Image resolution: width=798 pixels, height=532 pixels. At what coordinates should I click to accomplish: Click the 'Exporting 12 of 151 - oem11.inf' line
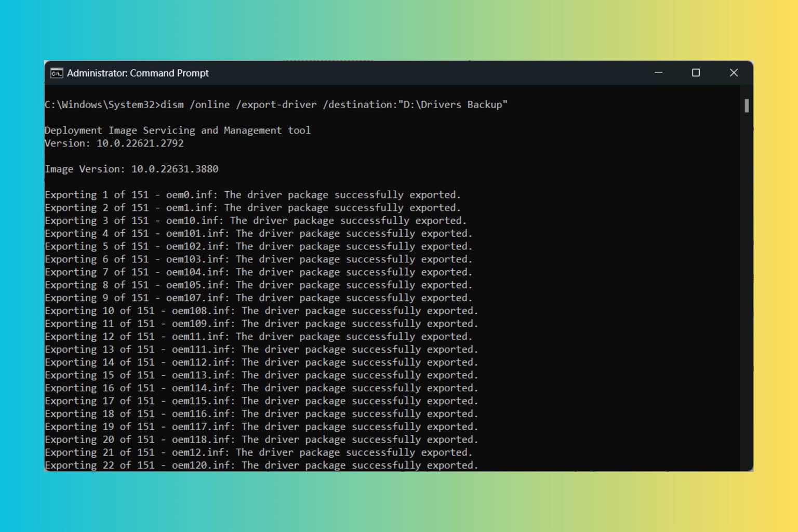[259, 337]
